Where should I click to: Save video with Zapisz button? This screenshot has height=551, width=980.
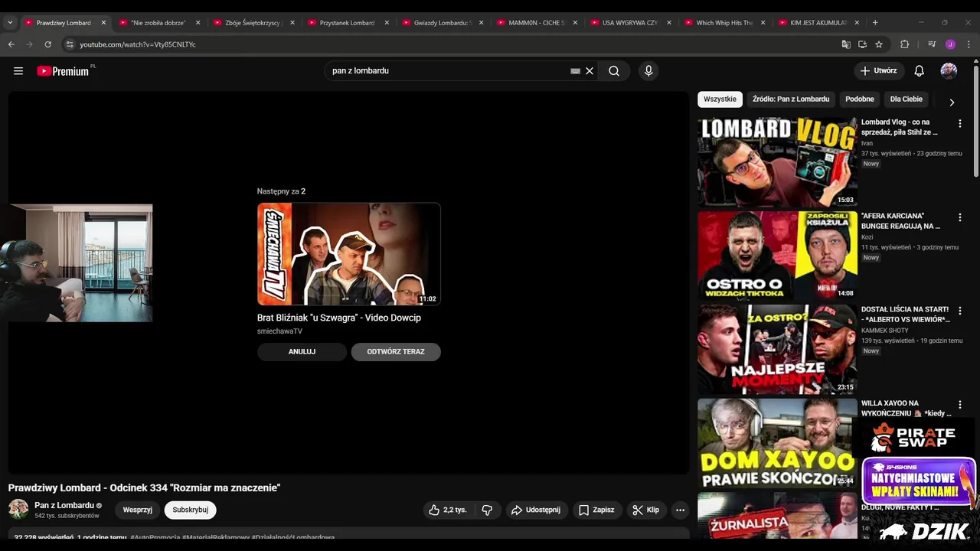[x=596, y=510]
